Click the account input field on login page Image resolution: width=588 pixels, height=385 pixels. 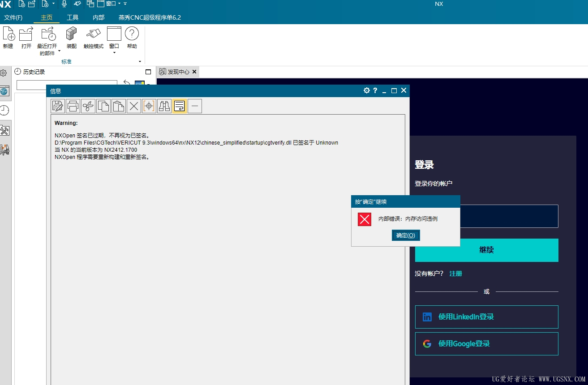click(509, 216)
